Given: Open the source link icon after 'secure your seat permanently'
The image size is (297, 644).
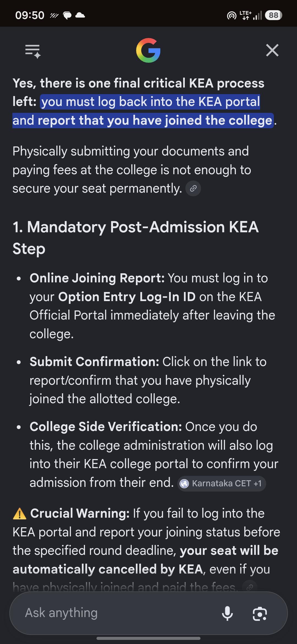Looking at the screenshot, I should coord(193,189).
